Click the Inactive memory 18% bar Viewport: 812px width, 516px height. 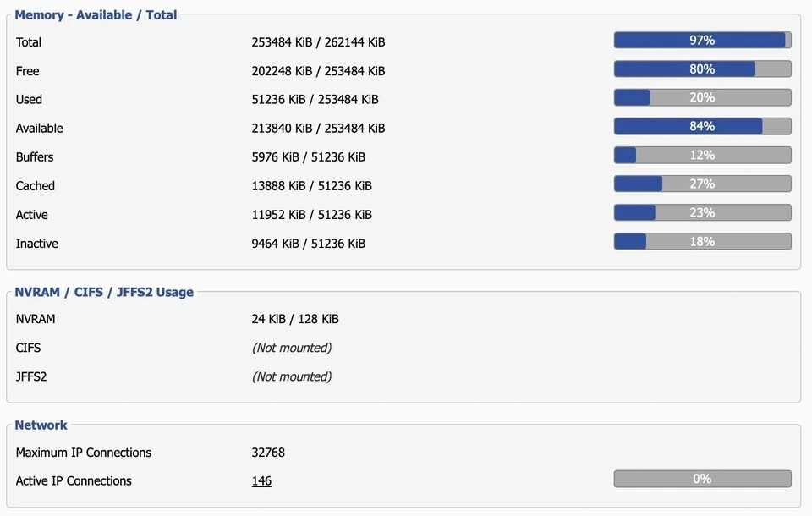702,242
